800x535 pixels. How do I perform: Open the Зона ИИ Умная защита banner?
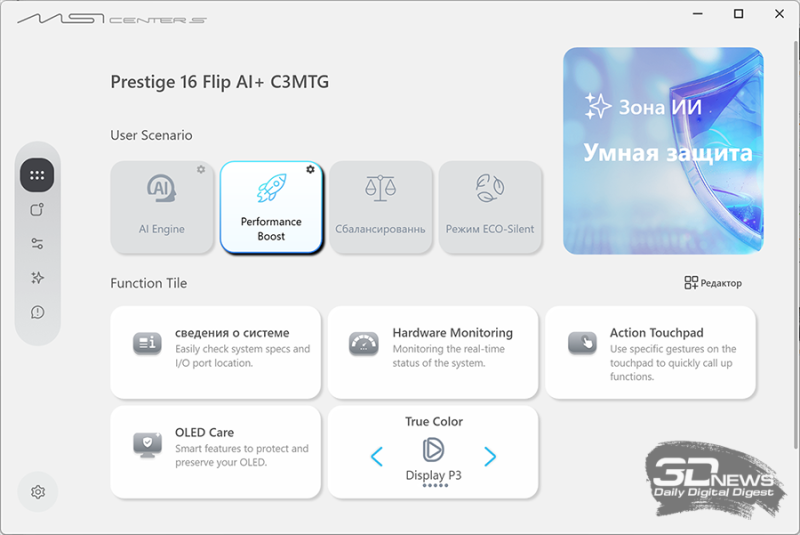[x=663, y=151]
